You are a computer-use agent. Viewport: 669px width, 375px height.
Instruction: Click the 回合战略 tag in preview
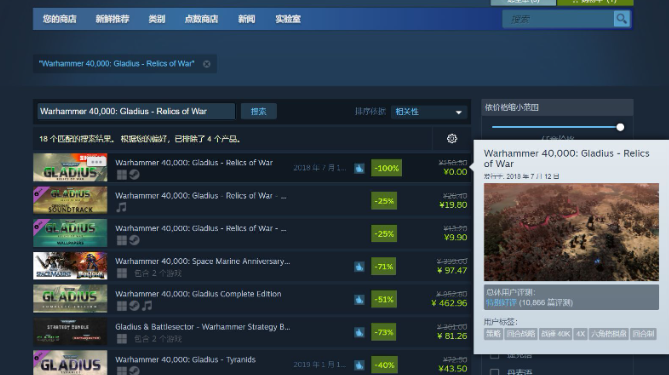pyautogui.click(x=521, y=334)
